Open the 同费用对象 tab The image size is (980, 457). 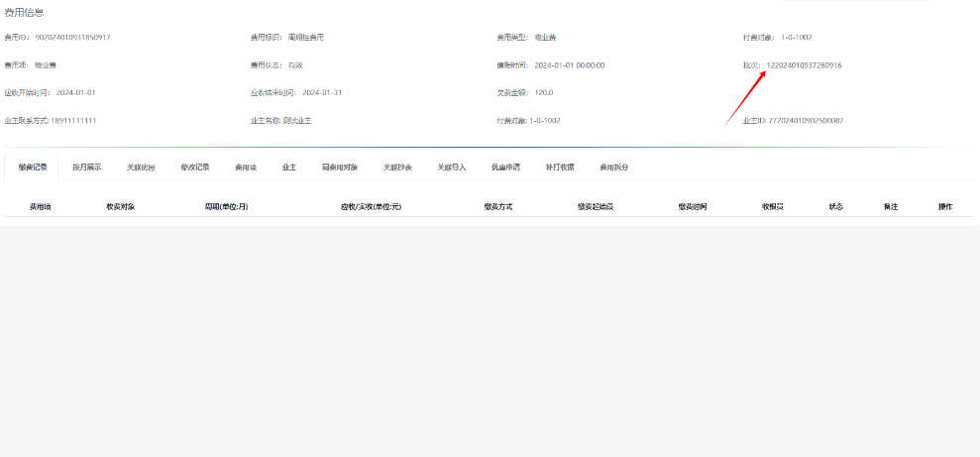click(340, 168)
